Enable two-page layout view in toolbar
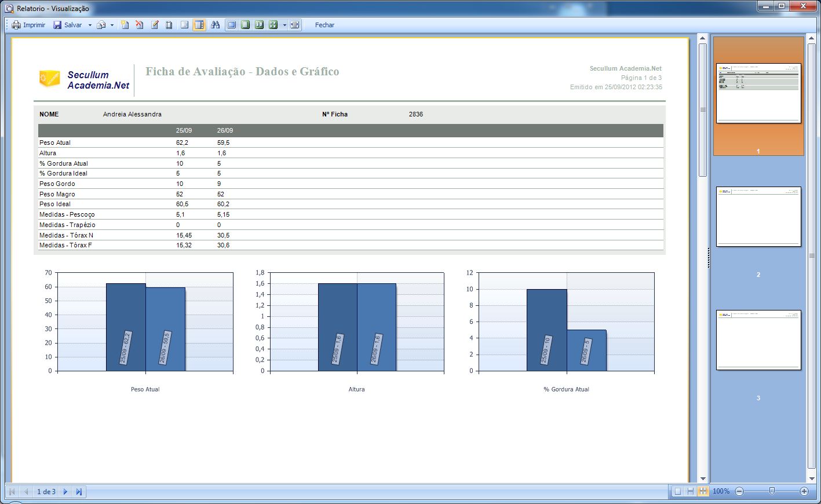821x504 pixels. [x=259, y=25]
